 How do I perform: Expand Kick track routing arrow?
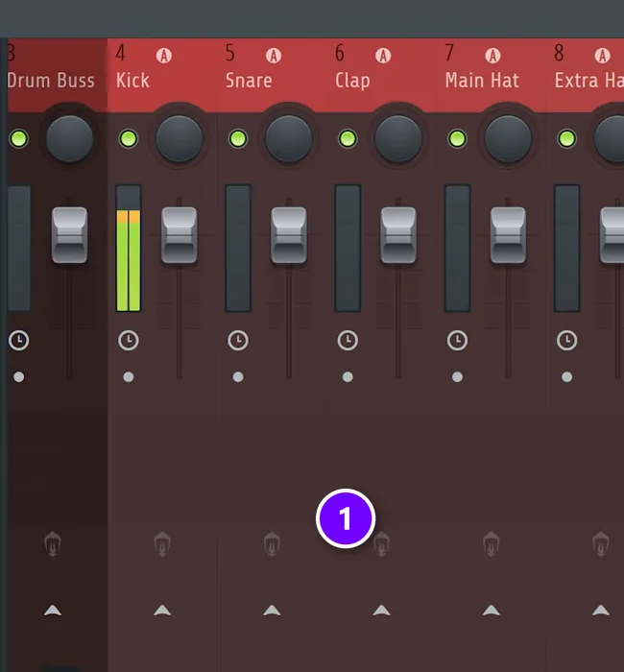click(x=162, y=611)
